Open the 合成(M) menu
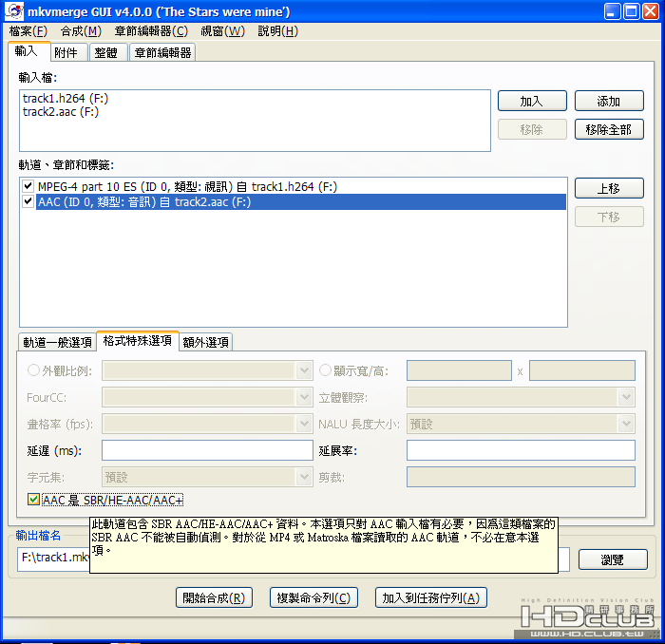The height and width of the screenshot is (644, 665). coord(81,31)
